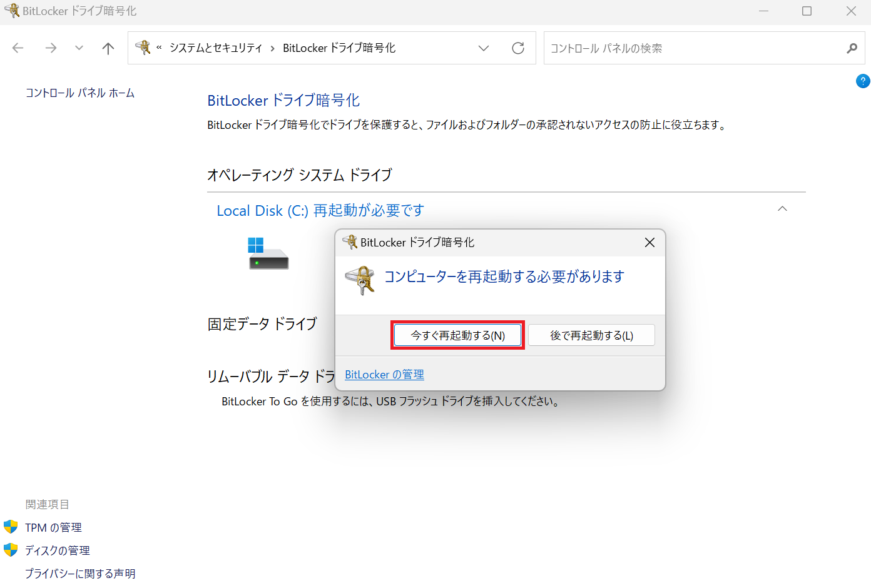Screen dimensions: 871x588
Task: Open プライバシーに関する声明 link
Action: pos(80,574)
